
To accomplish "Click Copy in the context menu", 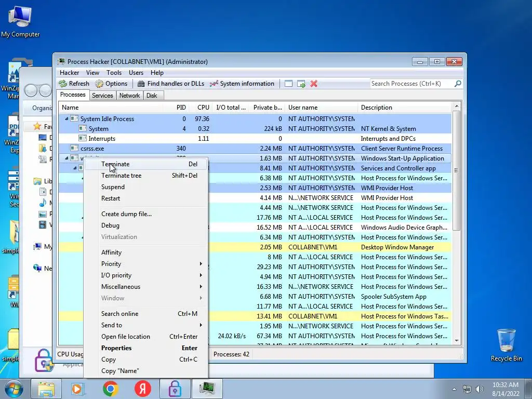I will [146, 360].
